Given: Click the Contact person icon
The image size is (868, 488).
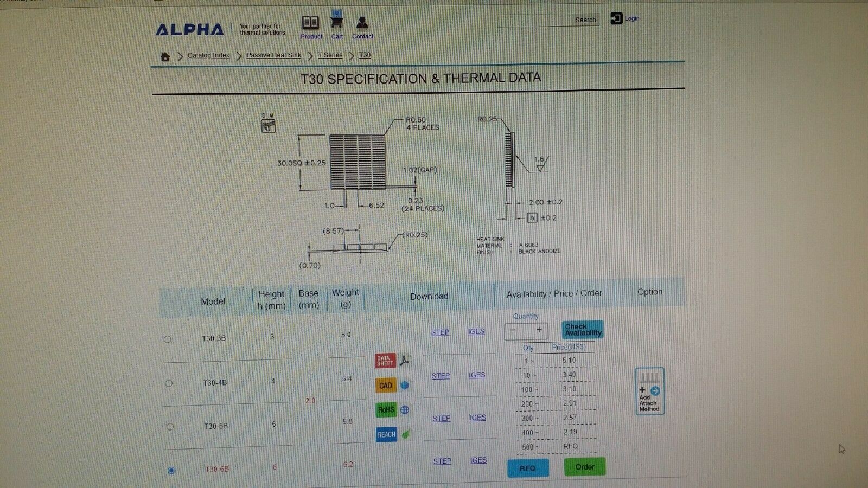Looking at the screenshot, I should click(362, 23).
